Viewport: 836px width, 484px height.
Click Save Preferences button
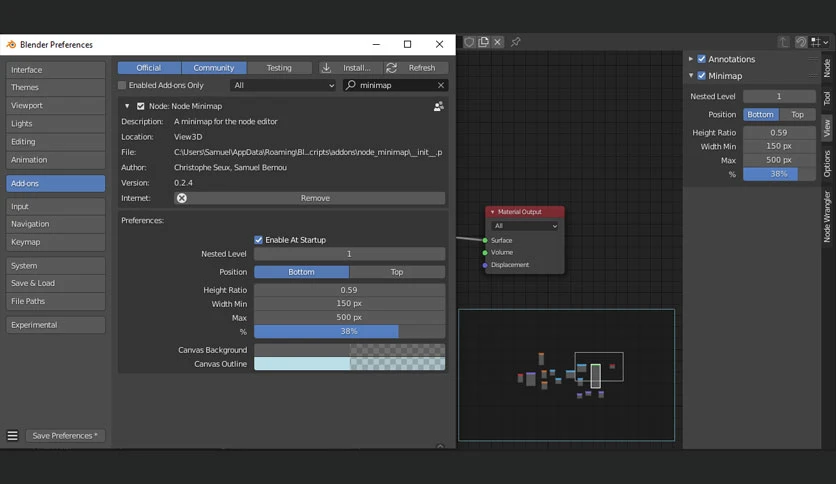(x=65, y=435)
